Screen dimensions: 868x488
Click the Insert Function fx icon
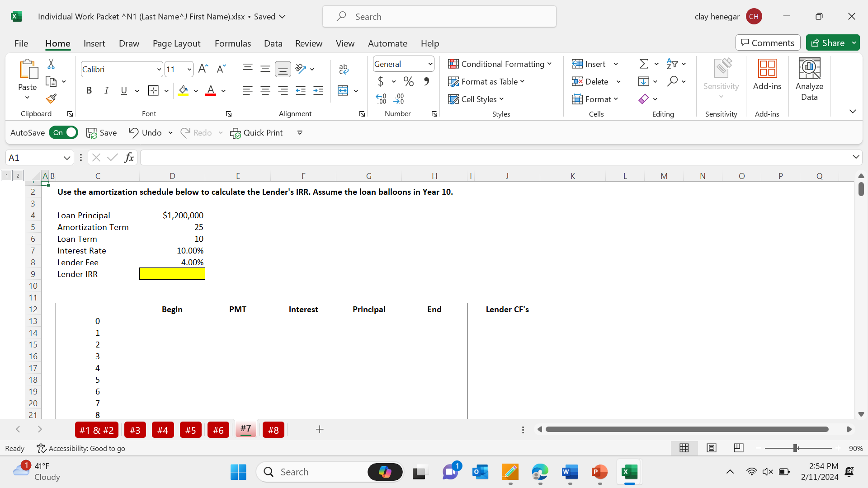pyautogui.click(x=129, y=157)
